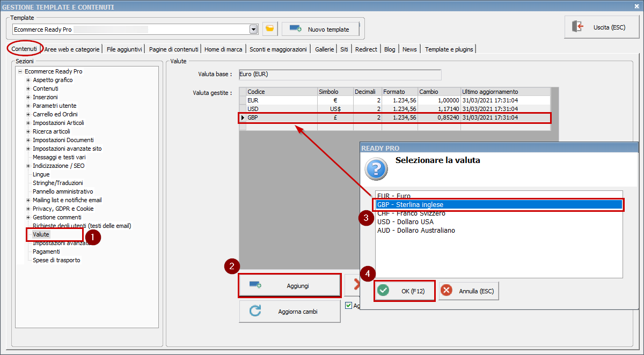Open the File aggiuntivi tab
This screenshot has width=644, height=355.
pos(125,49)
